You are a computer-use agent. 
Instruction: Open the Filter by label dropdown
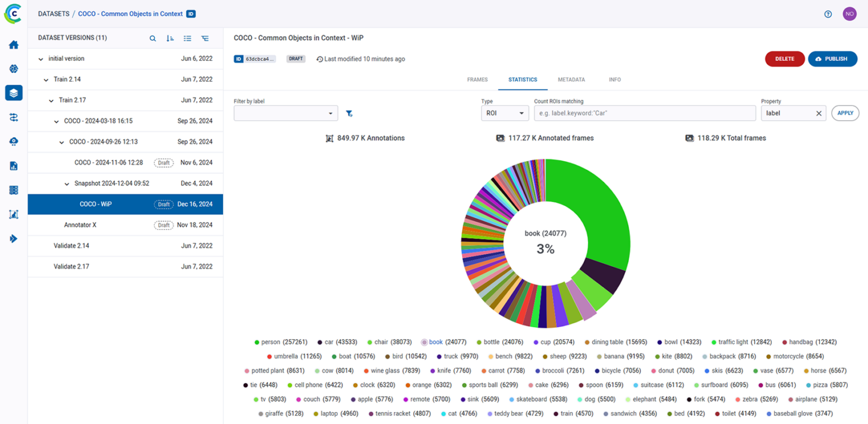285,113
